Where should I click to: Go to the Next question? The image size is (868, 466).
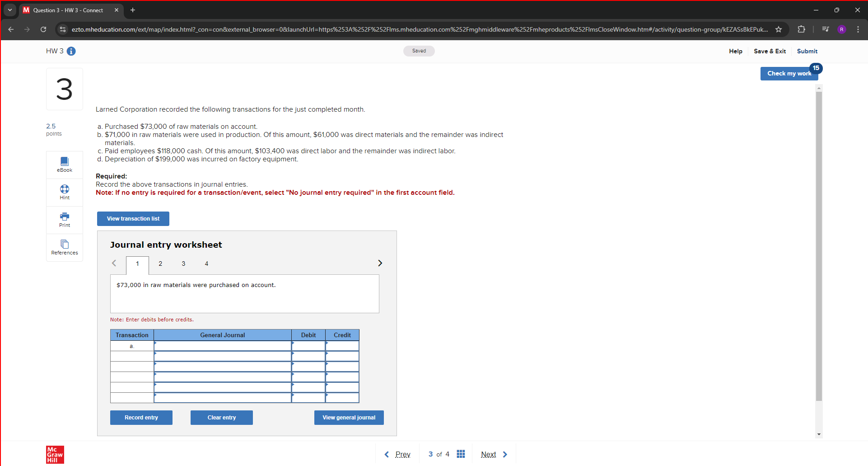pyautogui.click(x=495, y=454)
